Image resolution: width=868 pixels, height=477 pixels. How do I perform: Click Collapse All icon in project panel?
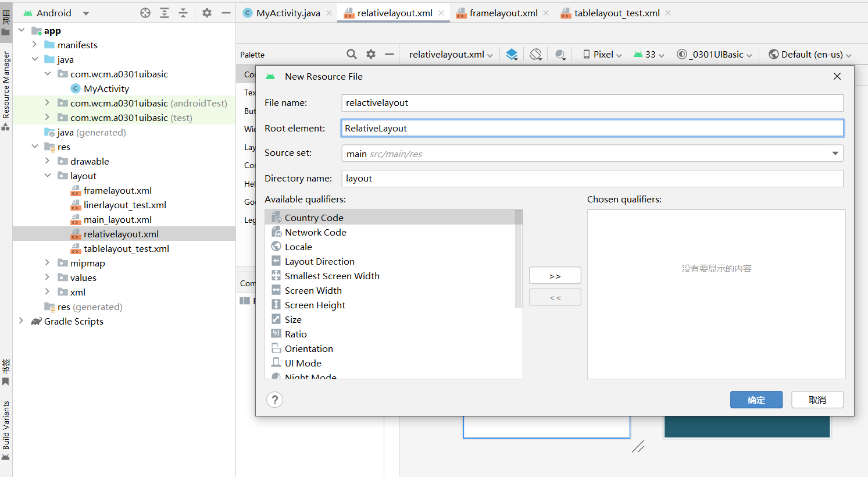[183, 13]
